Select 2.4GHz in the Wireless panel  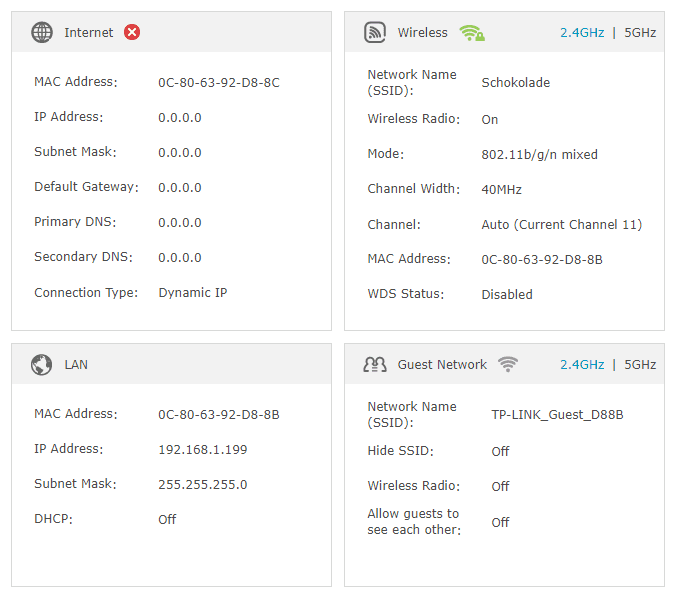pos(582,33)
